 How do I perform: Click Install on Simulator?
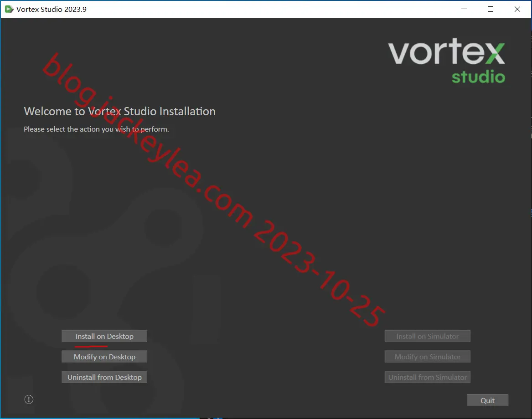point(427,336)
